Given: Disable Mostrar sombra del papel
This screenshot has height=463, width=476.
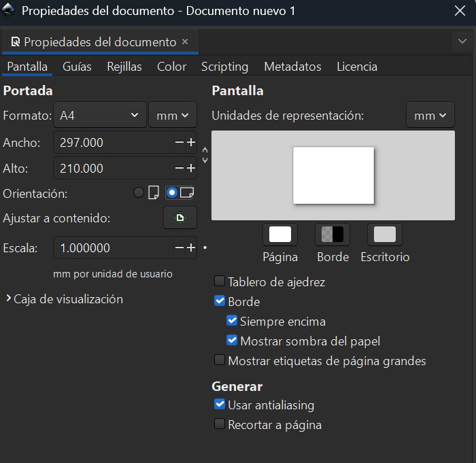Looking at the screenshot, I should point(232,340).
